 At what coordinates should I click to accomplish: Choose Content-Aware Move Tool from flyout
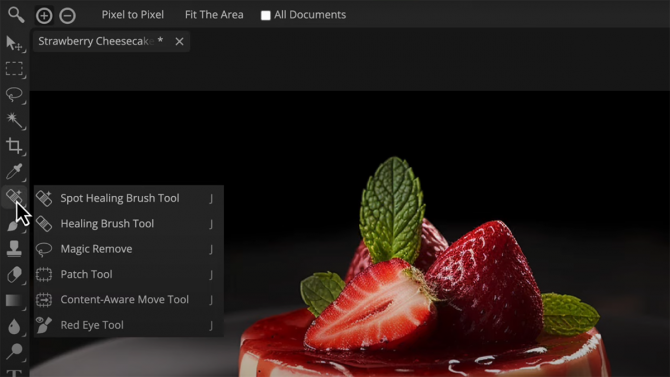coord(129,300)
